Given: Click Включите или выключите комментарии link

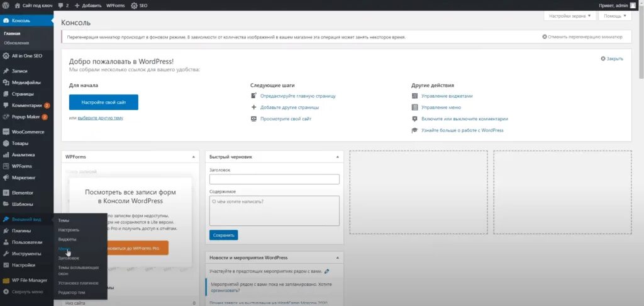Looking at the screenshot, I should [x=465, y=119].
